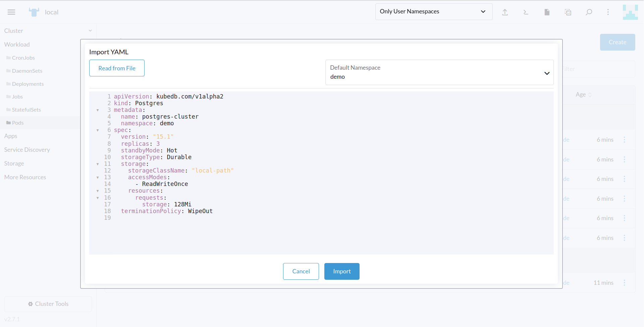Click the user avatar icon
This screenshot has height=327, width=644.
coord(630,12)
